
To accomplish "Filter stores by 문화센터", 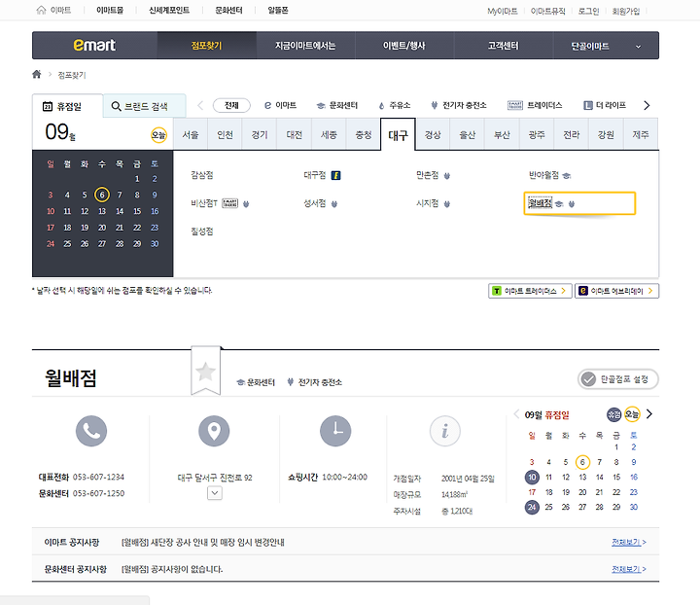I will point(337,105).
